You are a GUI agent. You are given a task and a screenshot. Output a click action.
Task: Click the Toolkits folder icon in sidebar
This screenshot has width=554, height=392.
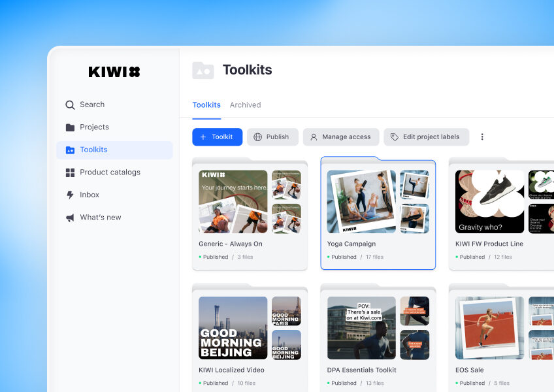(70, 150)
